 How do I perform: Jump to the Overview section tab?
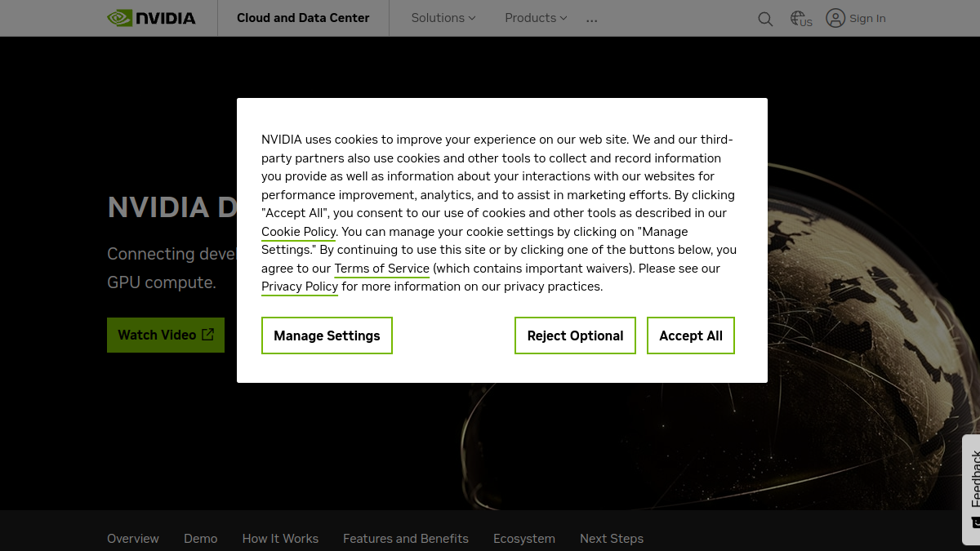coord(133,539)
